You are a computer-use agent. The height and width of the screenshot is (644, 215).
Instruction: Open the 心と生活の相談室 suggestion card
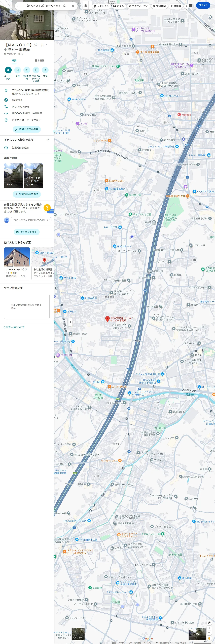click(43, 264)
